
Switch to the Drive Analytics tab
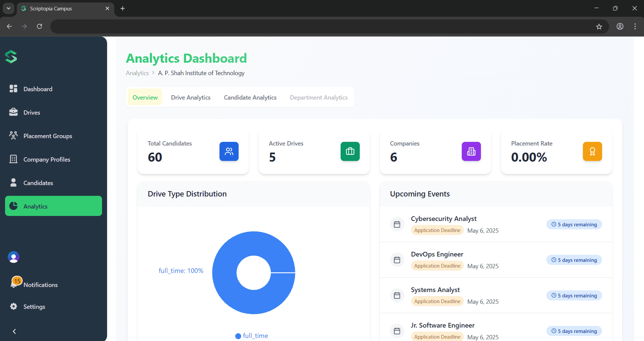(x=191, y=98)
